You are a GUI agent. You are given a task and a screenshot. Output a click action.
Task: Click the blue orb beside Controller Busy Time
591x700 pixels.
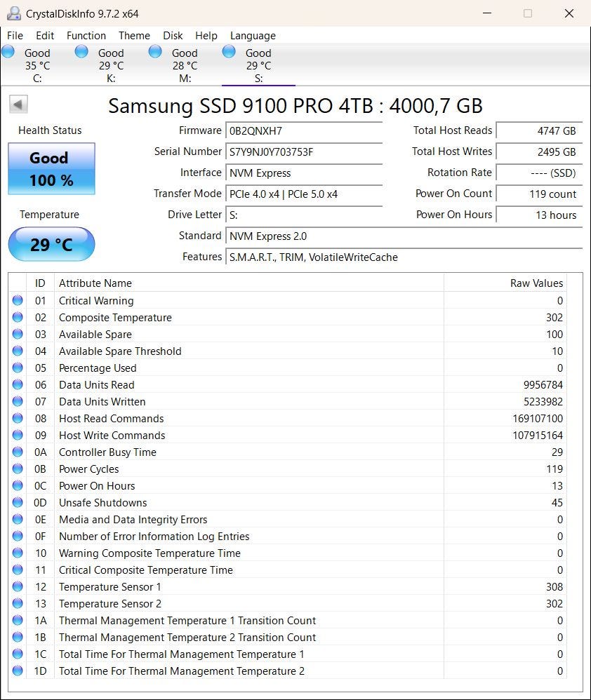click(18, 452)
